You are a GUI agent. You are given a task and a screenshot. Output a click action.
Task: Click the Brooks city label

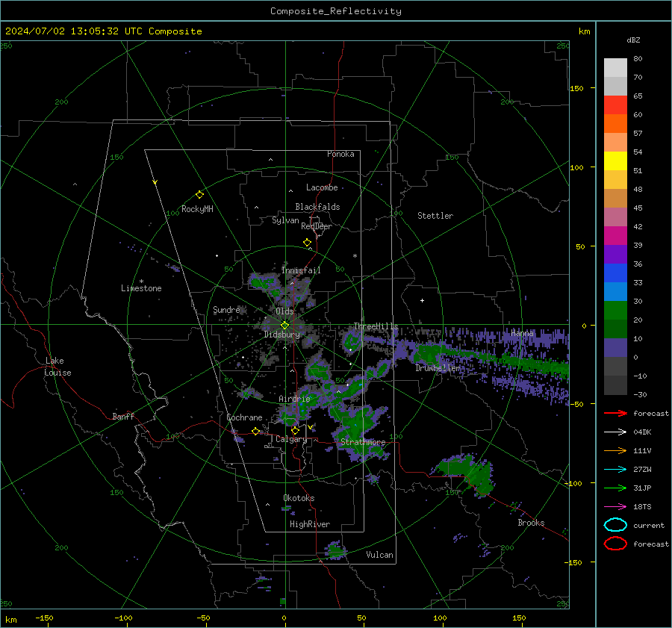tap(531, 523)
